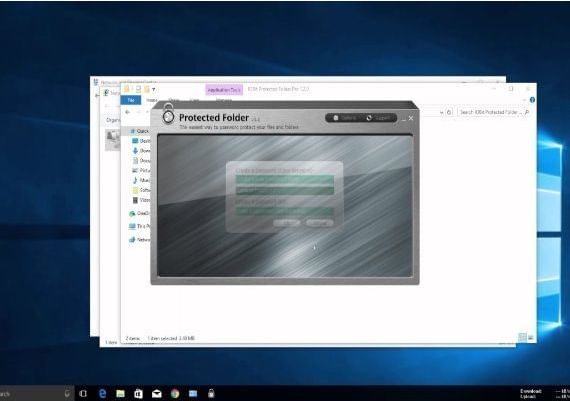
Task: Open the Store from the taskbar
Action: tap(139, 394)
